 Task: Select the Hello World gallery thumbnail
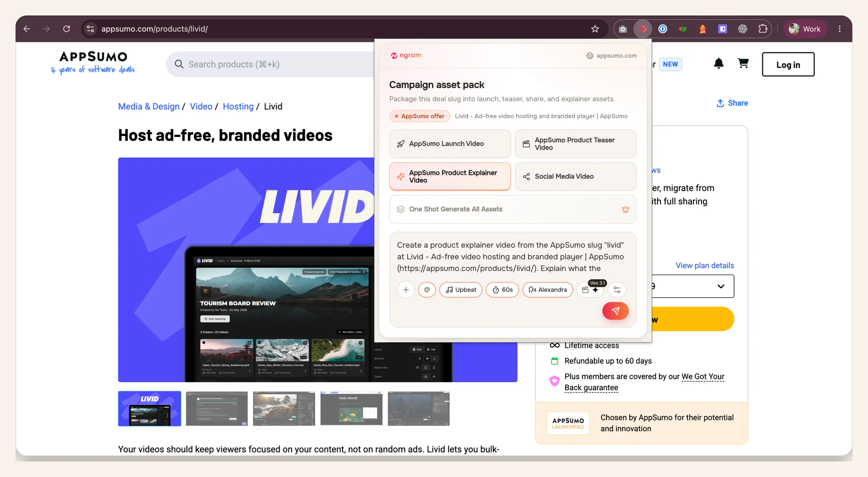[351, 409]
